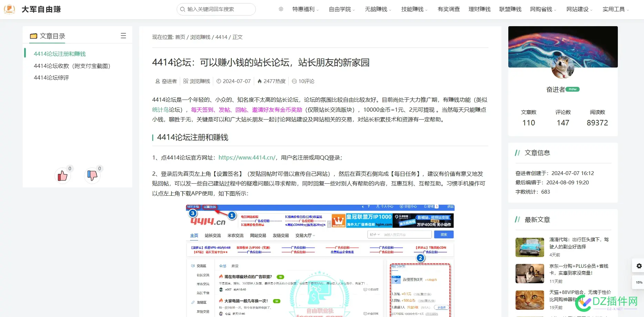This screenshot has width=644, height=317.
Task: Jump to 4414论坛综评 in catalog
Action: [x=51, y=78]
